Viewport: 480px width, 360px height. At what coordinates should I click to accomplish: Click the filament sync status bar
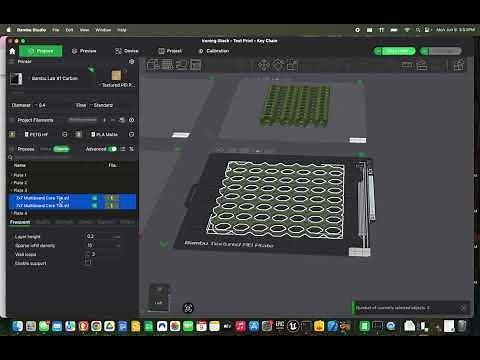[83, 120]
